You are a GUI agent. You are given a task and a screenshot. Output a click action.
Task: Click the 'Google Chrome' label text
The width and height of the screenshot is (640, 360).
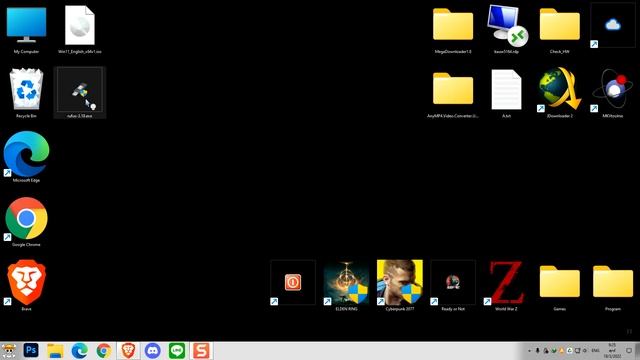coord(26,244)
